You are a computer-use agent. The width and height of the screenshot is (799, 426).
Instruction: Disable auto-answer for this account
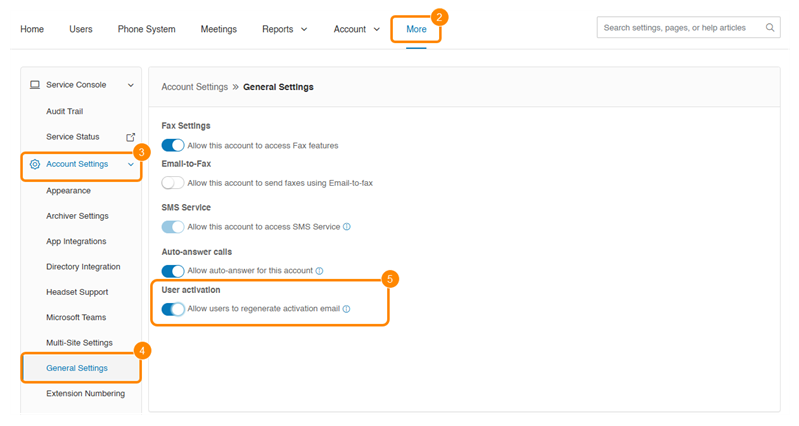click(x=173, y=271)
